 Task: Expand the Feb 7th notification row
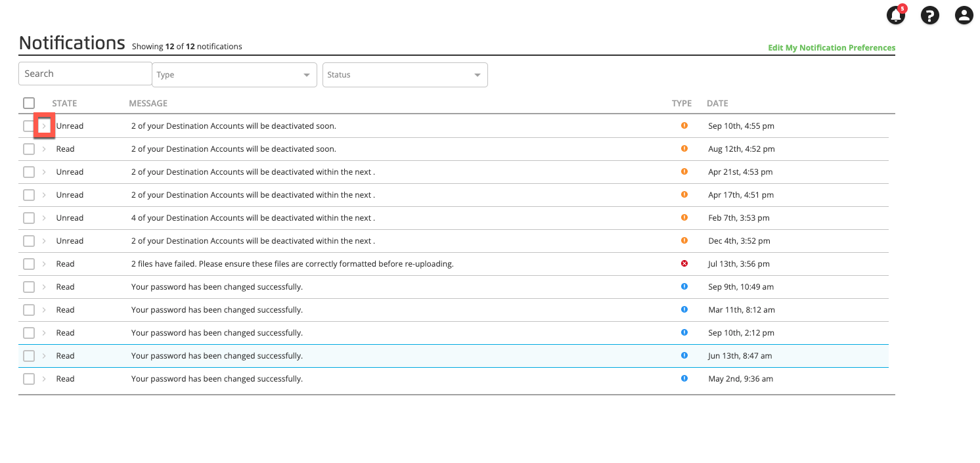coord(44,218)
